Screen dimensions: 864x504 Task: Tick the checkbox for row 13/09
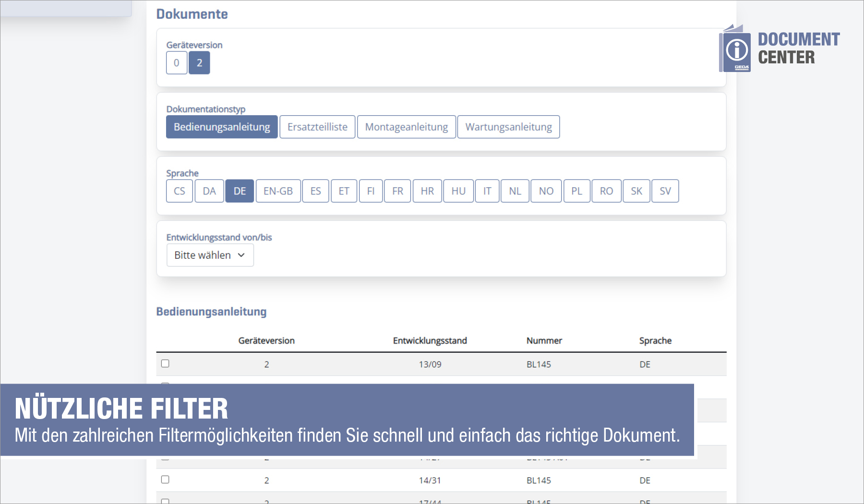tap(165, 363)
